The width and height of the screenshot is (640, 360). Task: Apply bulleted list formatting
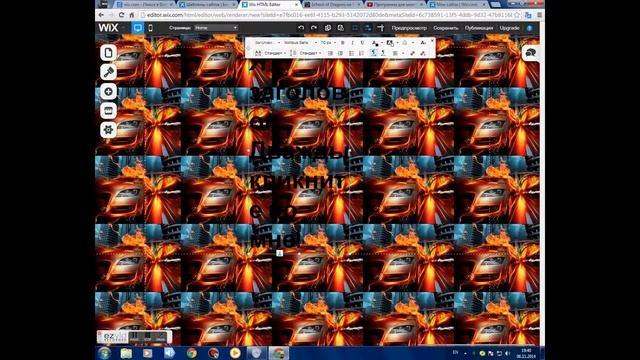[x=351, y=53]
